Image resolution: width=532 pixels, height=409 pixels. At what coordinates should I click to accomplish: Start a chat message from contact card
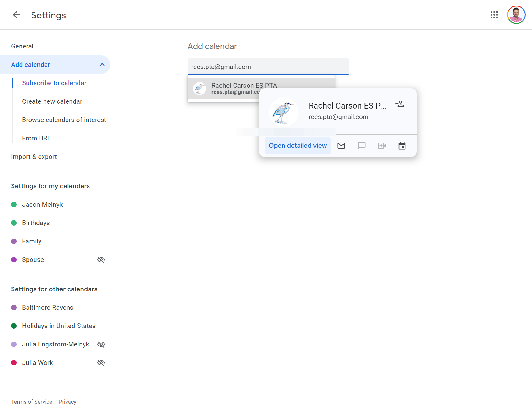point(362,146)
